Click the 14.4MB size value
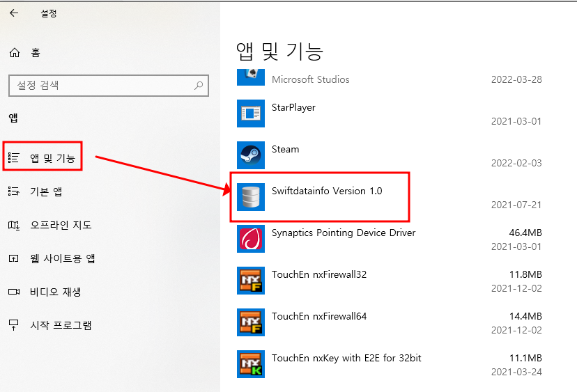This screenshot has width=577, height=392. pyautogui.click(x=525, y=316)
